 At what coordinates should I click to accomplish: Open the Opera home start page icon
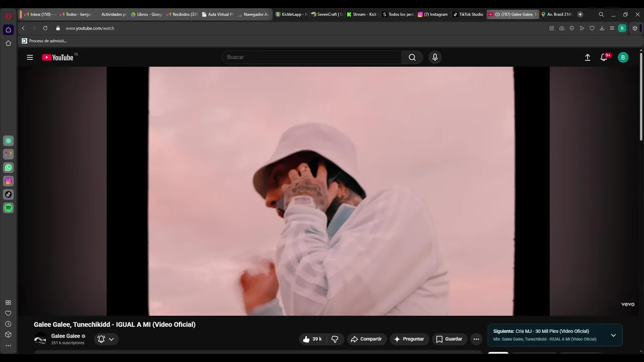point(8,30)
